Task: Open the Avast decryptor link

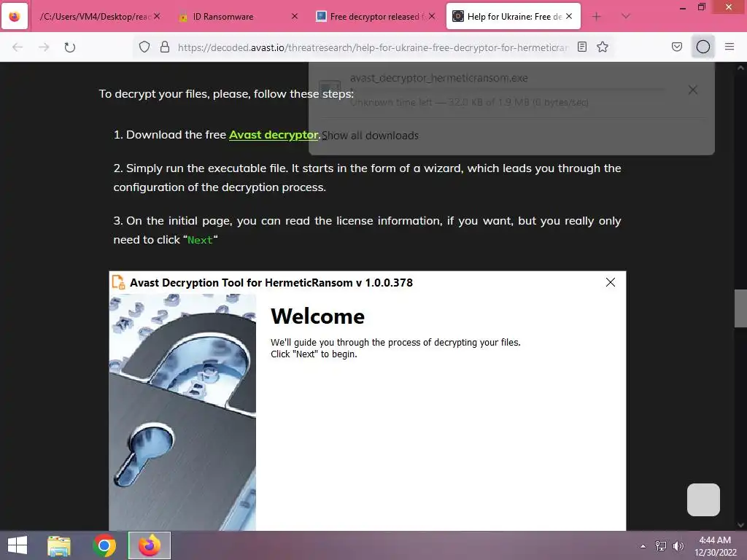Action: point(274,135)
